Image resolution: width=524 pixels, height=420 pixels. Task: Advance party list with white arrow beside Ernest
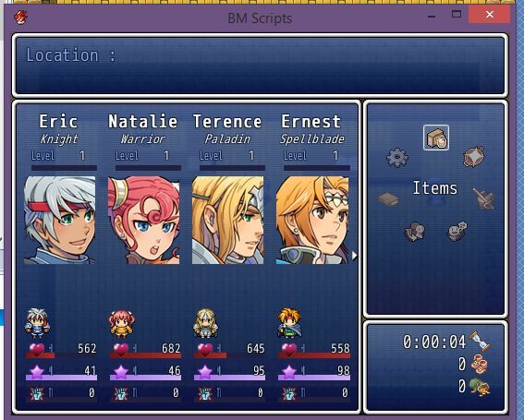tap(354, 256)
